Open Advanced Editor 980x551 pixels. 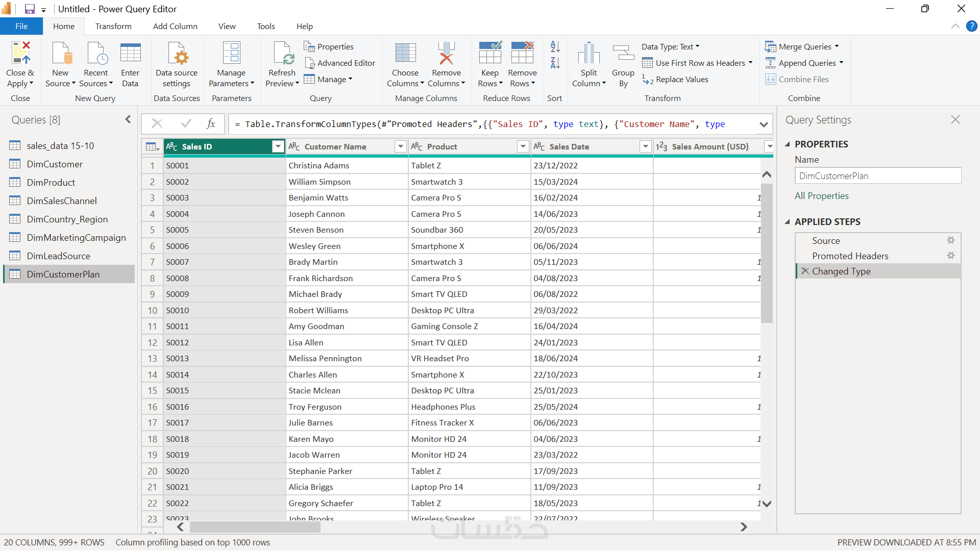(339, 63)
